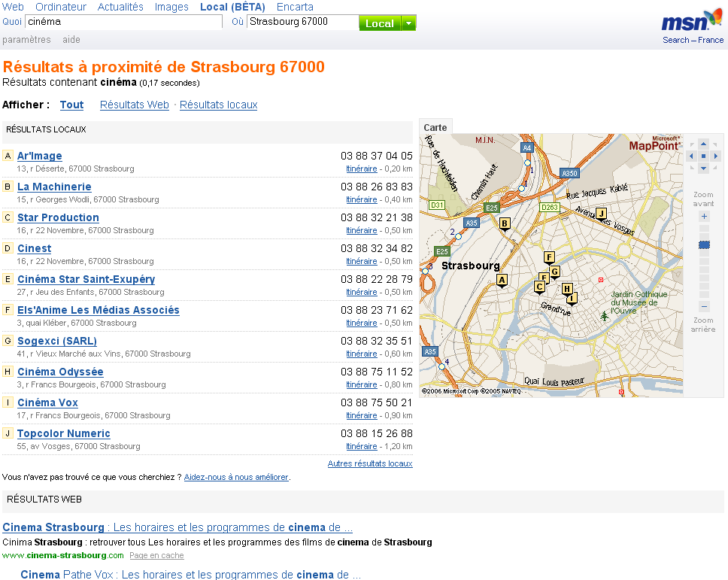The image size is (728, 580).
Task: Open the Ar'Image listing
Action: (39, 156)
